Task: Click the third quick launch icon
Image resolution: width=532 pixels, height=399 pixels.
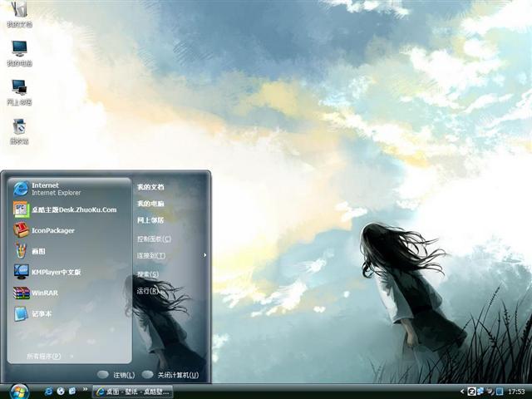Action: pyautogui.click(x=72, y=392)
